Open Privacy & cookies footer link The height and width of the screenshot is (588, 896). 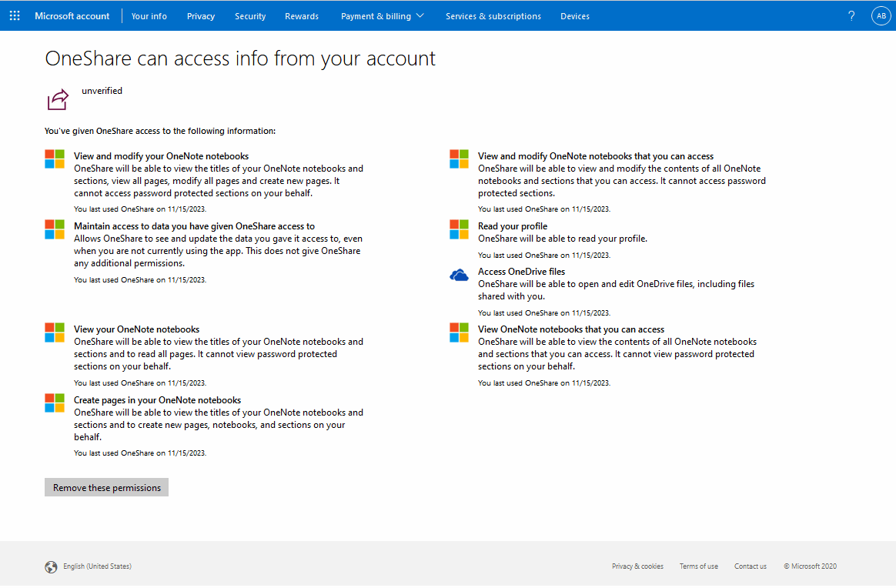[x=637, y=567]
